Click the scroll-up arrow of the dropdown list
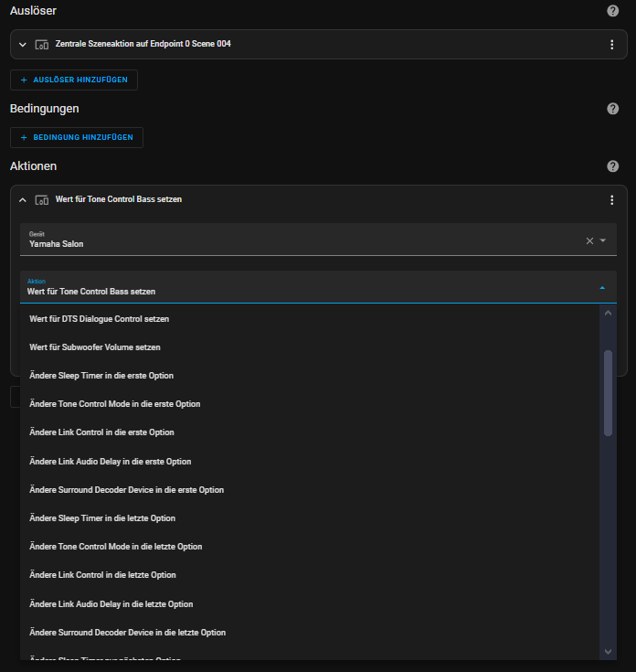This screenshot has height=672, width=636. click(x=608, y=314)
